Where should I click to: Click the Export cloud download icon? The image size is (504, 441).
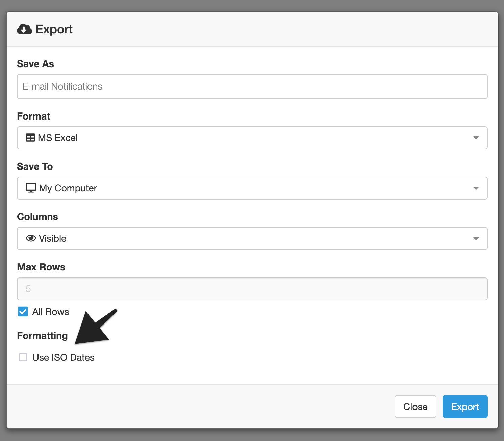pos(24,29)
